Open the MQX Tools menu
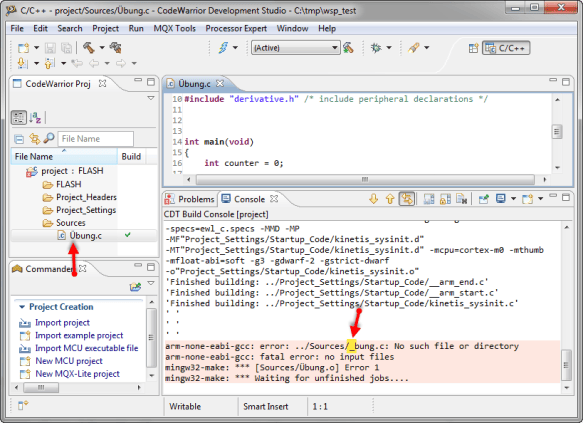The image size is (583, 423). (174, 29)
